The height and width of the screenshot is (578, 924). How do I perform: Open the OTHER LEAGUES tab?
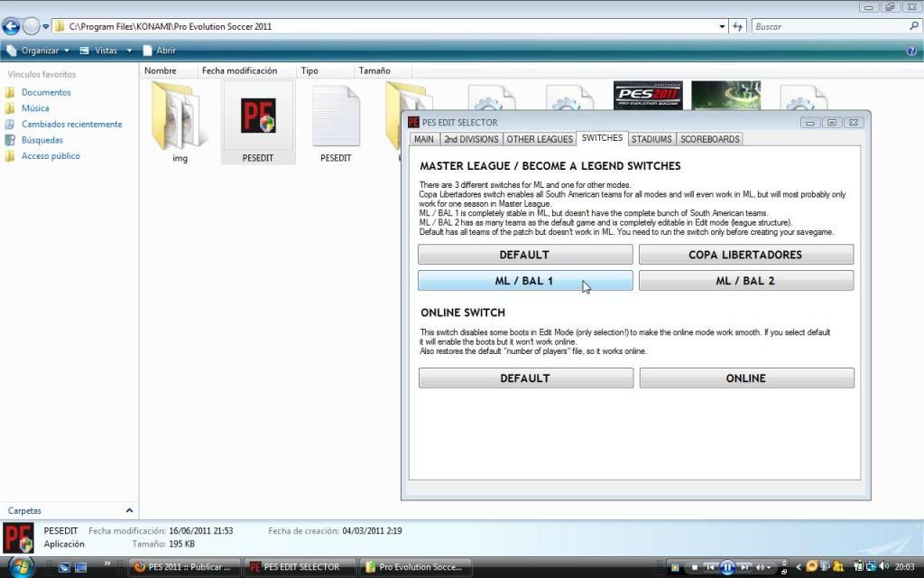pyautogui.click(x=539, y=138)
